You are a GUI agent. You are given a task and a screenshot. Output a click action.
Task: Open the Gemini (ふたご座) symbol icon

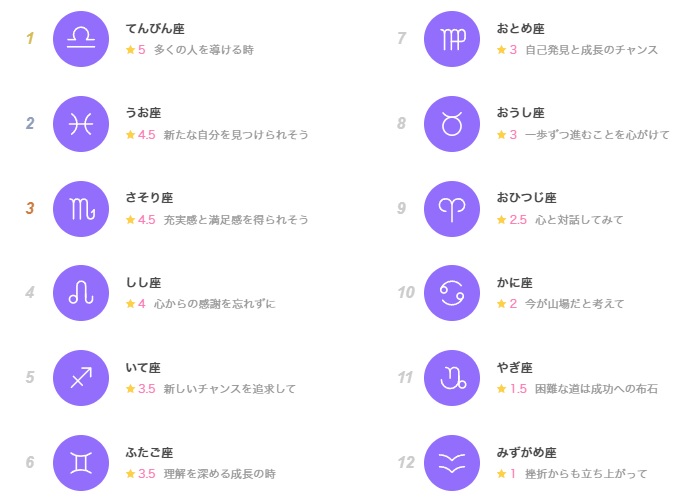81,463
